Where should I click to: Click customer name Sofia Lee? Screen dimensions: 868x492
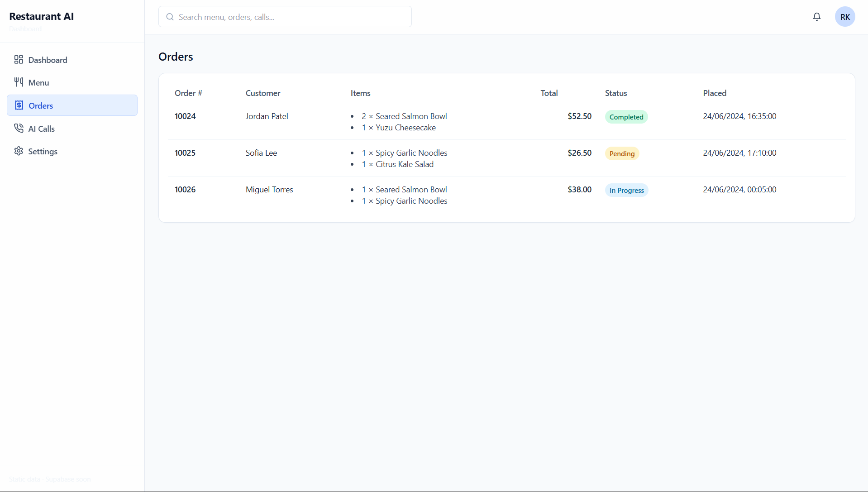(x=261, y=153)
